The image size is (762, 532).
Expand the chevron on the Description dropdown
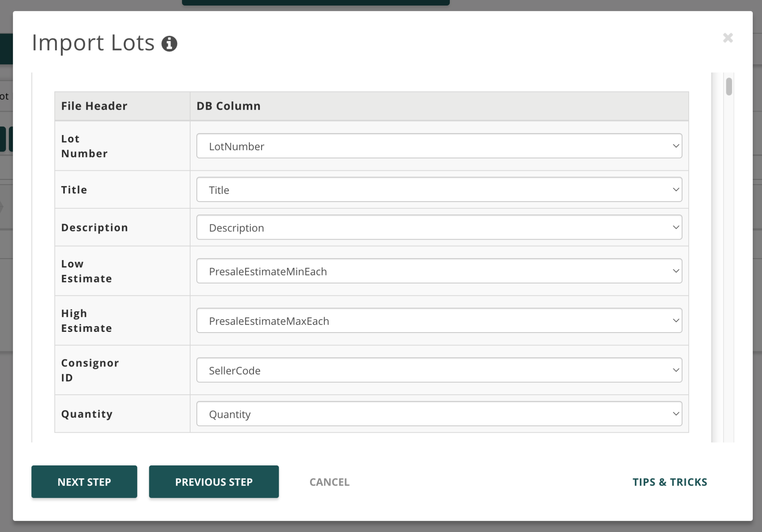676,227
